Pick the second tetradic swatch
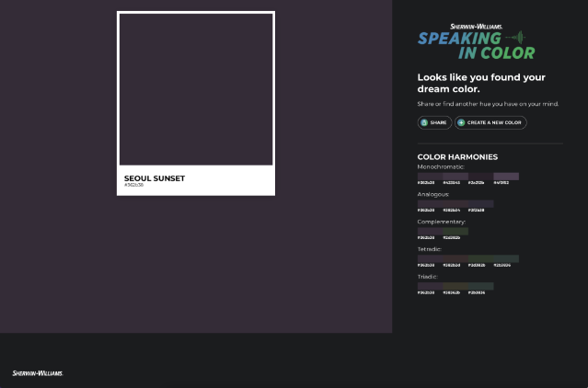Screen dimensions: 588x388 tap(455, 259)
